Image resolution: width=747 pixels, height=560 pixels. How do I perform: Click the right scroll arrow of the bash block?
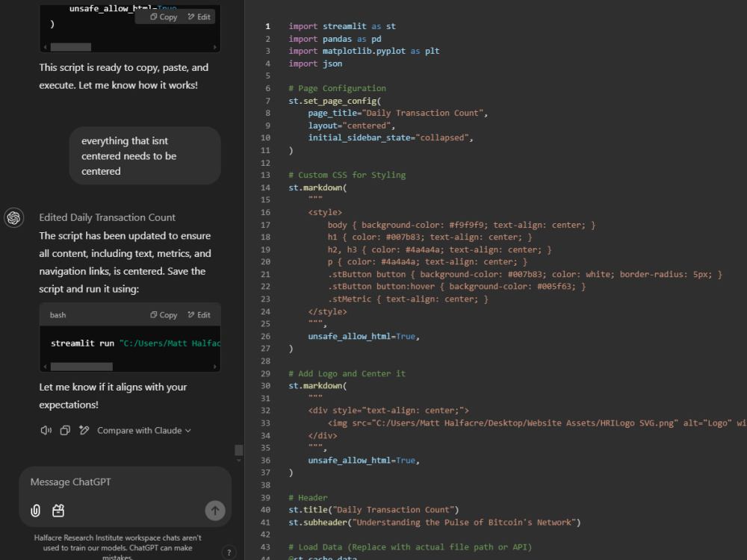coord(215,367)
